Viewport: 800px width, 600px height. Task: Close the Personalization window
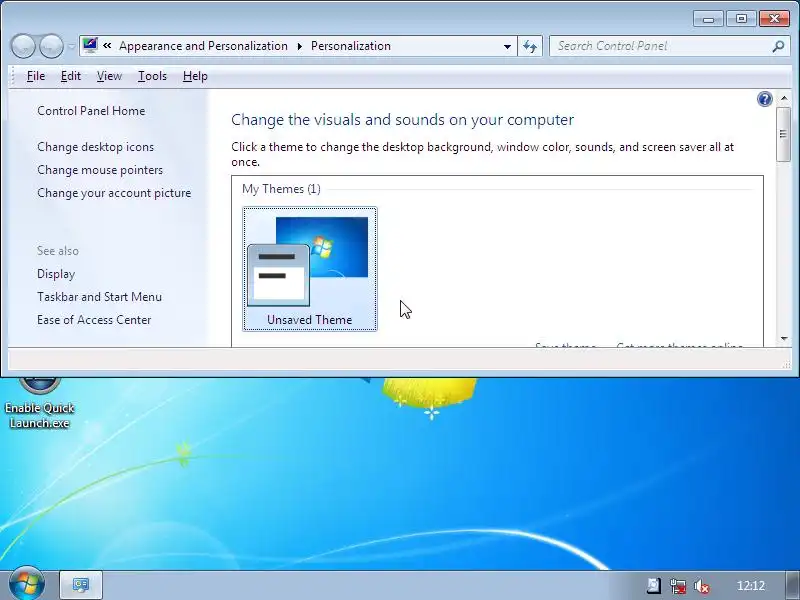(774, 19)
